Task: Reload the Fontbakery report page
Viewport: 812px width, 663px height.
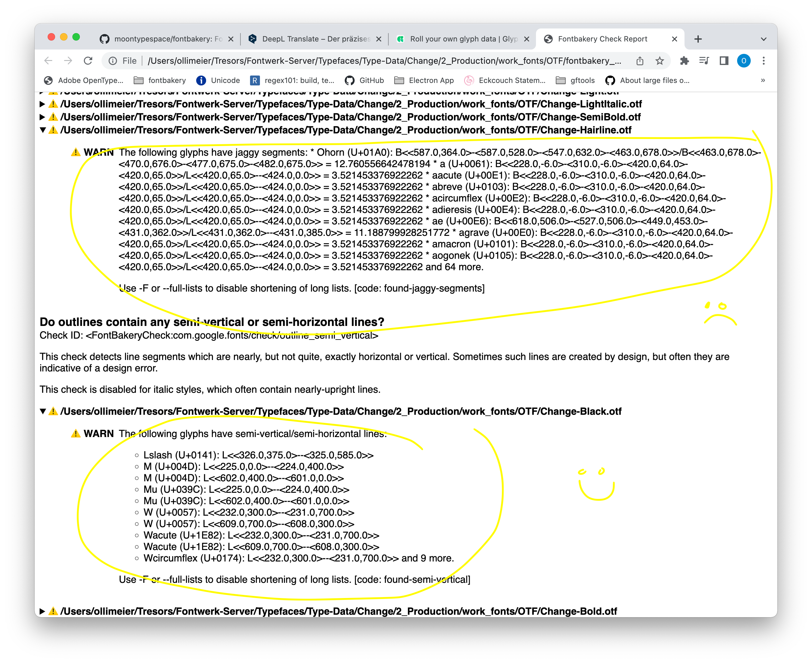Action: [x=89, y=60]
